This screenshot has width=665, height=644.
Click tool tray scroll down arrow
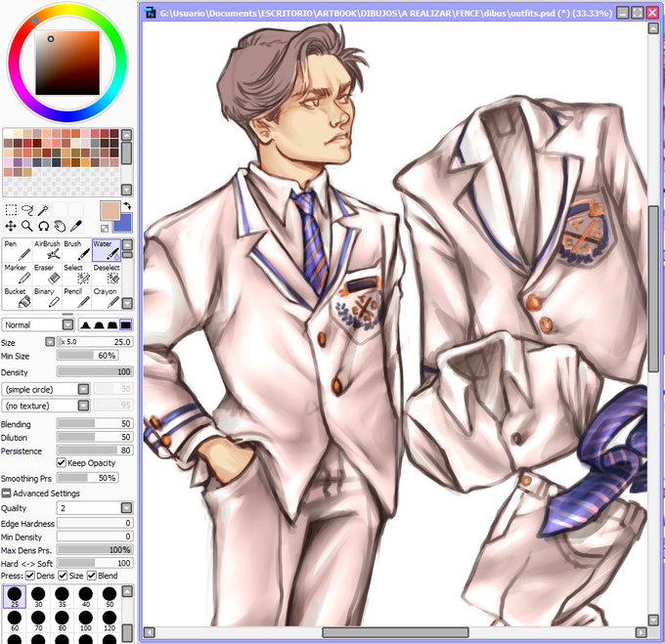point(127,303)
